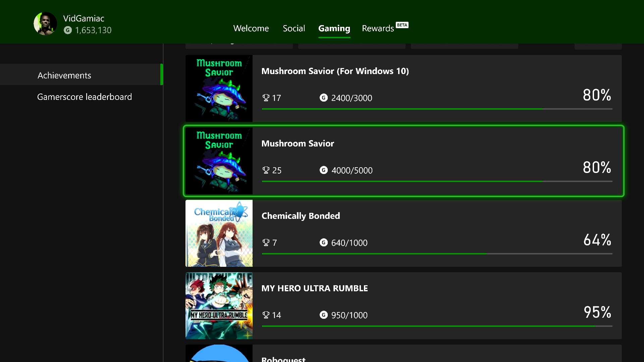Image resolution: width=644 pixels, height=362 pixels.
Task: Open Gamerscore leaderboard in sidebar
Action: tap(85, 97)
